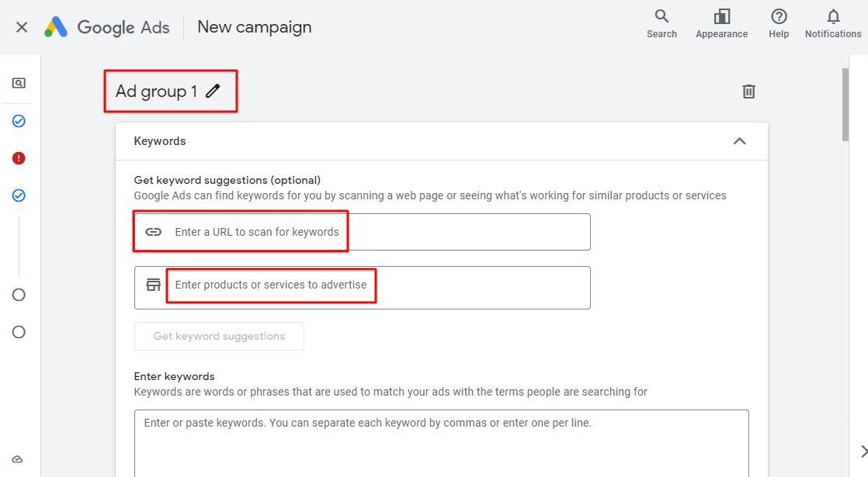Click the vertical page scrollbar
This screenshot has width=868, height=477.
point(845,105)
